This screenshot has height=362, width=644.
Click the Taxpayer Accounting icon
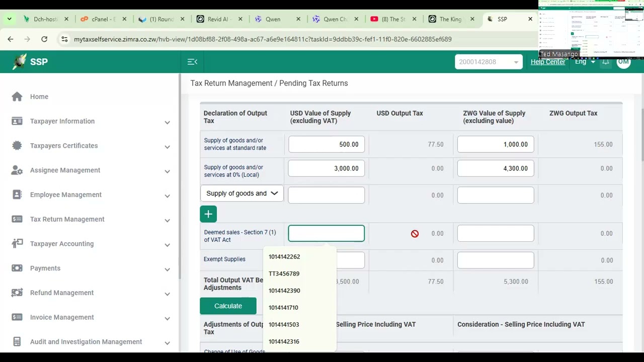(17, 244)
